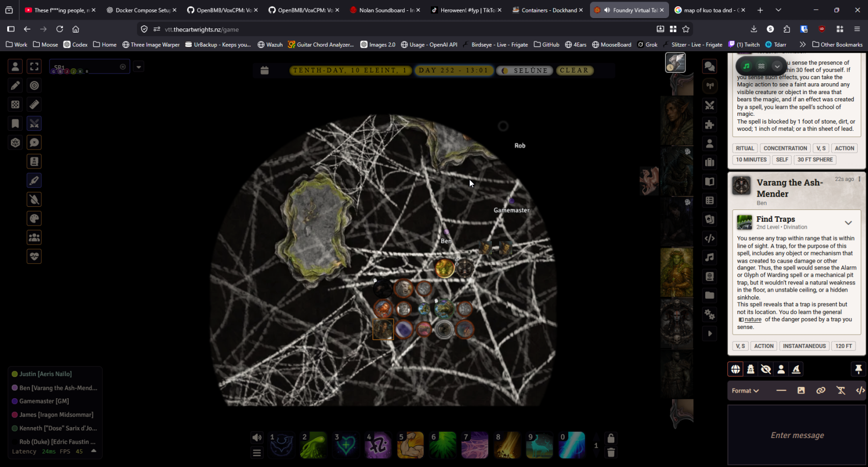This screenshot has height=467, width=868.
Task: Expand the scene navigation dropdown arrow
Action: tap(138, 67)
